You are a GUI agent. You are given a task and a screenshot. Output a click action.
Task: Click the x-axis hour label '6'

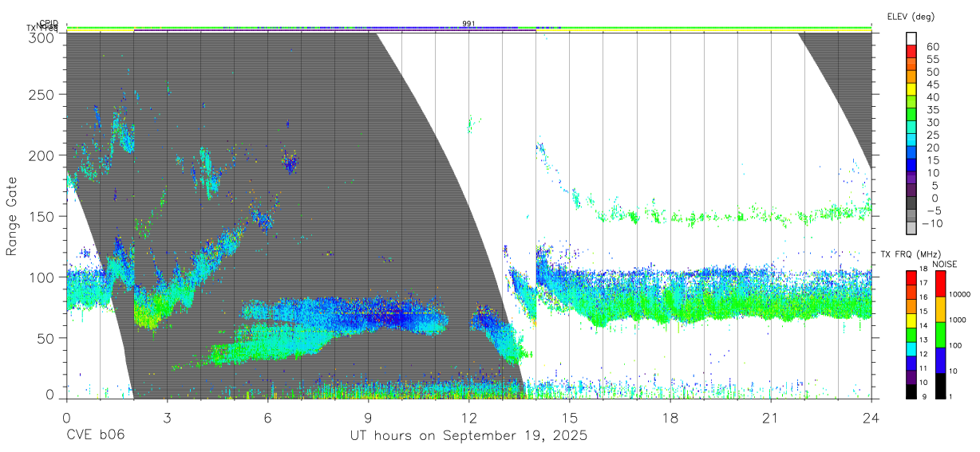tap(267, 418)
